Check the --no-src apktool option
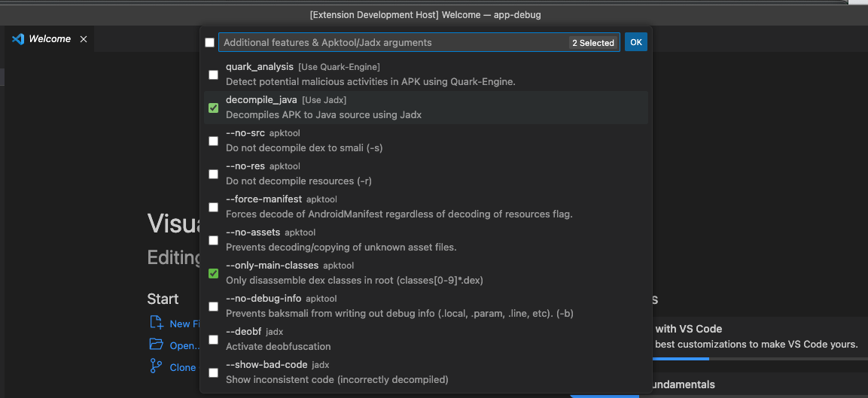 click(x=213, y=141)
